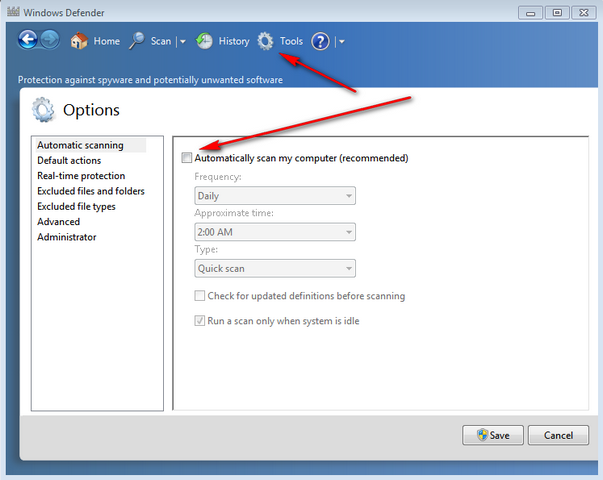Select Excluded files and folders option
The height and width of the screenshot is (480, 603).
(x=91, y=191)
